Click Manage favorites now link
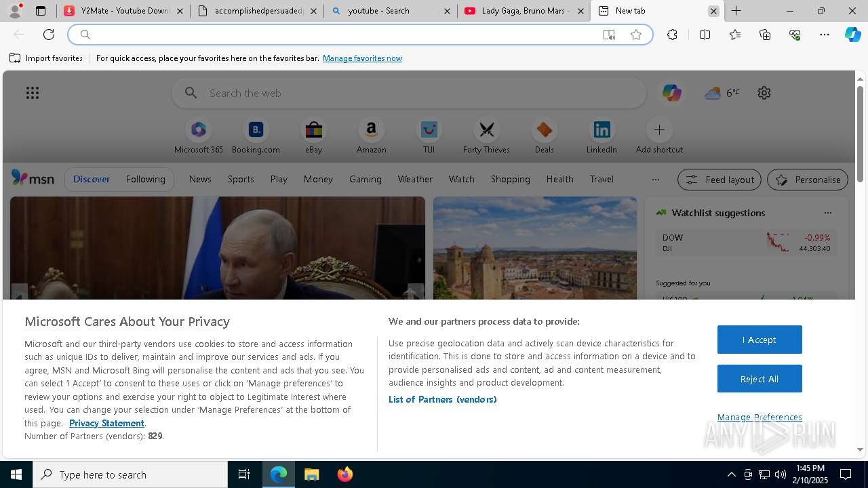Image resolution: width=868 pixels, height=488 pixels. 362,58
